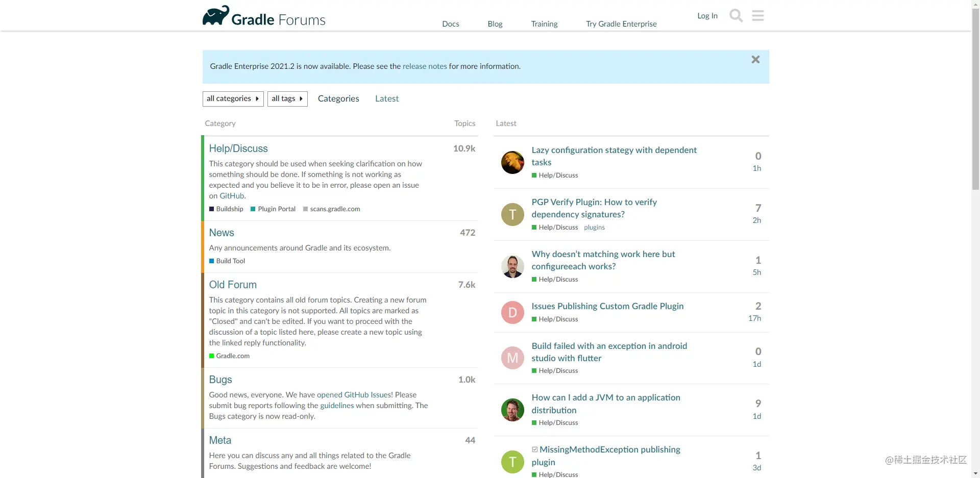Open avatar for How can I add JVM topic
This screenshot has width=980, height=478.
click(512, 410)
